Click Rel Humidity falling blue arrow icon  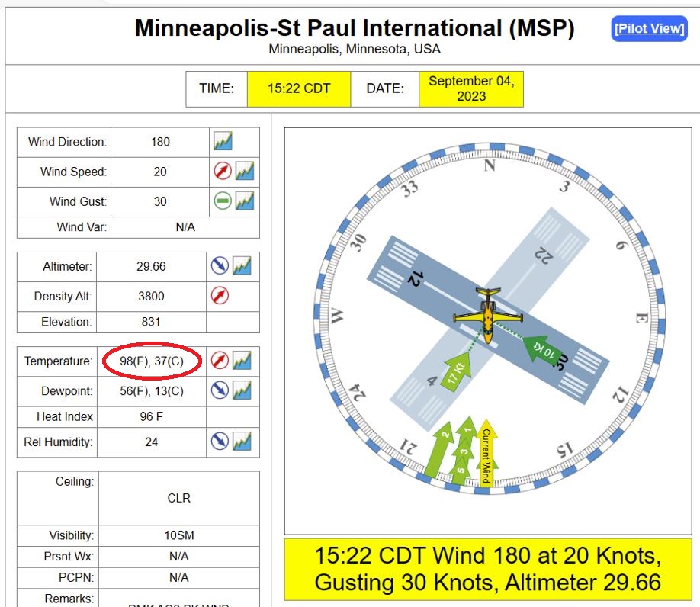(220, 441)
